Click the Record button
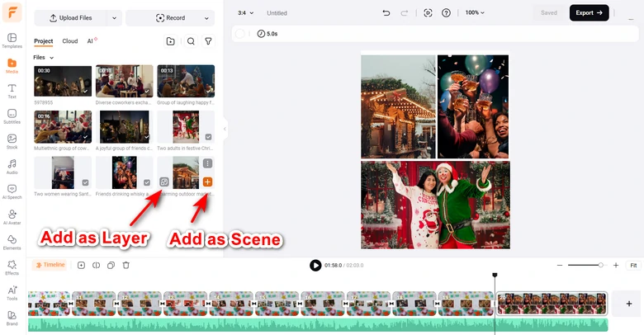644x335 pixels. pos(170,18)
